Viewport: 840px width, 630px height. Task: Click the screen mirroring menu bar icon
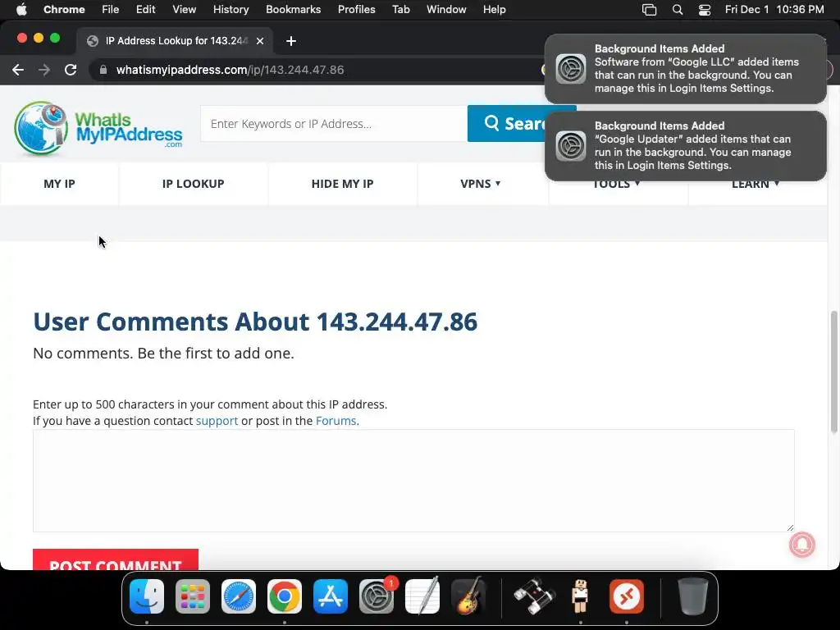650,10
